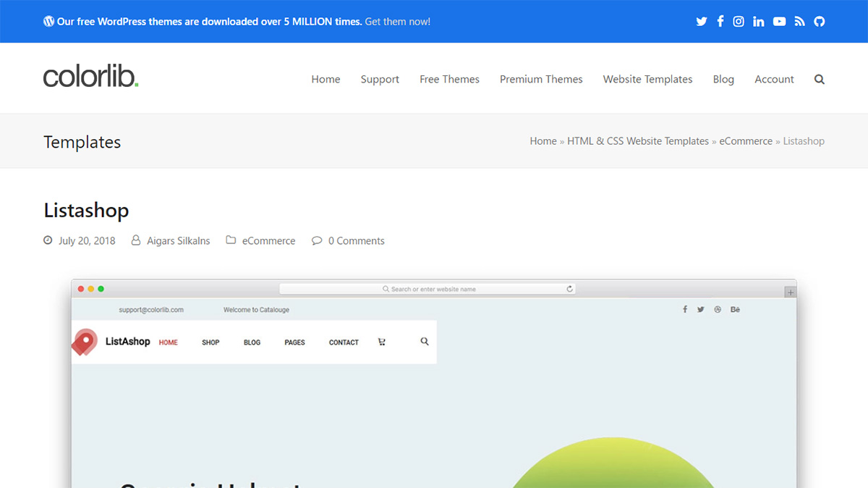Open the eCommerce category link in post meta
The image size is (868, 488).
click(268, 241)
